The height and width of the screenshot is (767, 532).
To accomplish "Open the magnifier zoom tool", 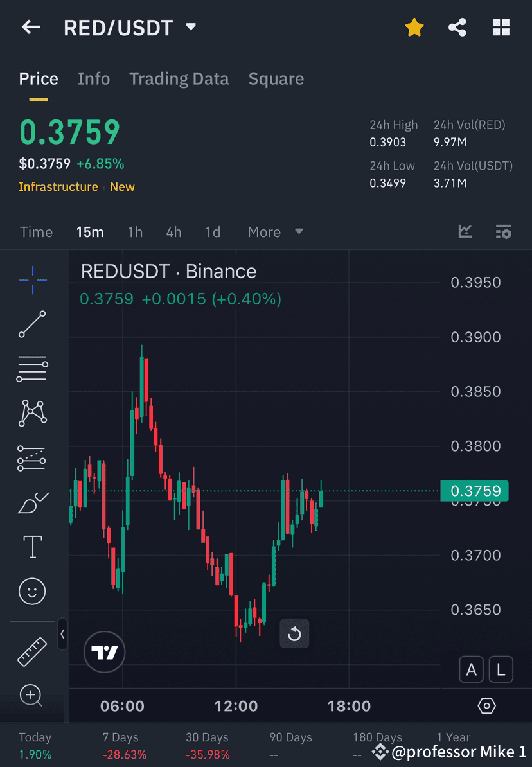I will 32,696.
